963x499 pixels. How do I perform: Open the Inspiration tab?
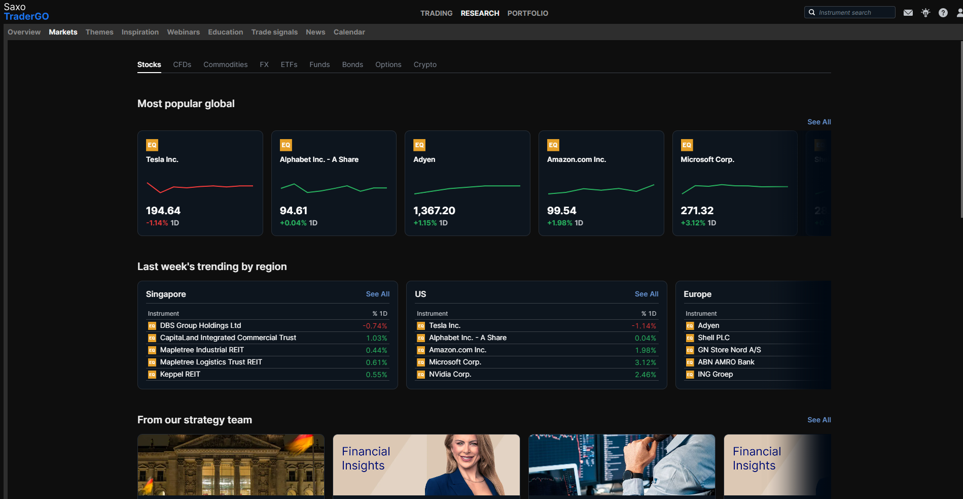click(140, 32)
